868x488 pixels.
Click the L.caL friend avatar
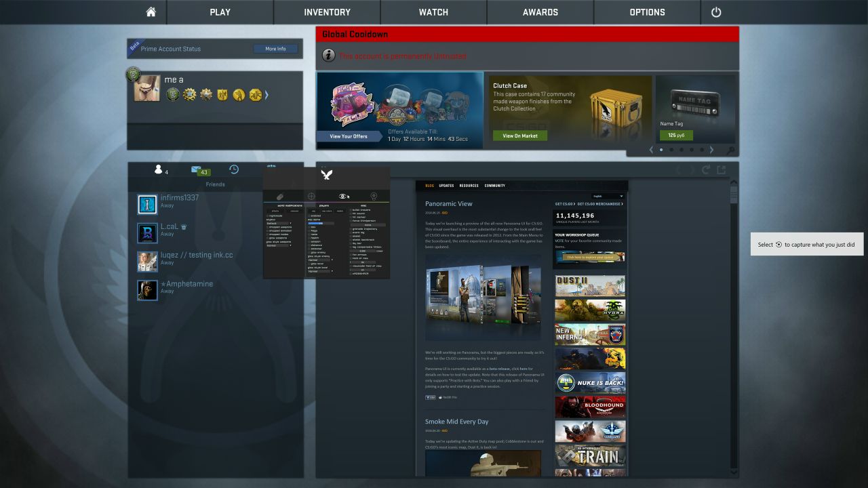[x=147, y=232]
